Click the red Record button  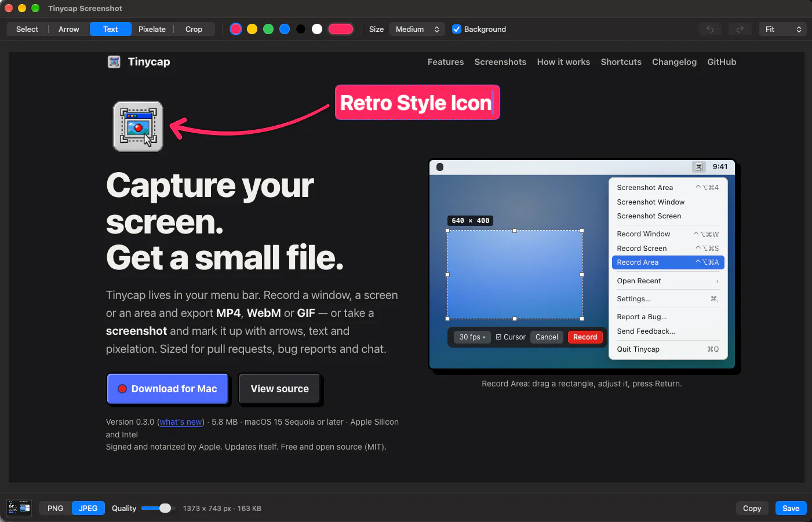click(585, 337)
